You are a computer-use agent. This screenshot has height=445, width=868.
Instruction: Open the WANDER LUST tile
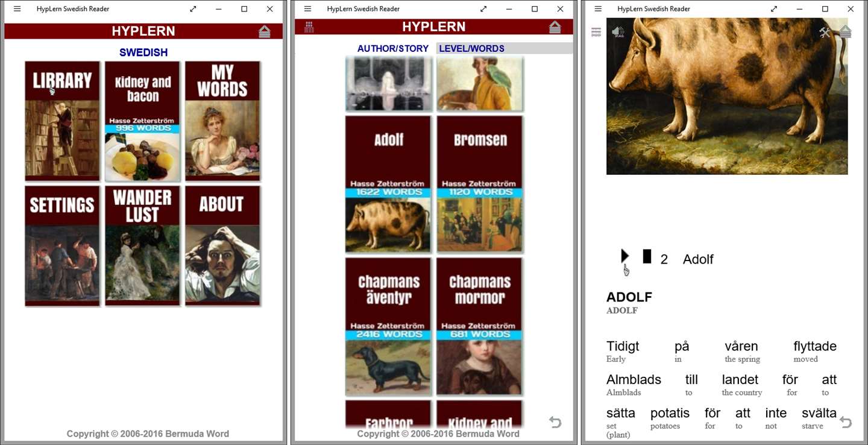coord(142,245)
